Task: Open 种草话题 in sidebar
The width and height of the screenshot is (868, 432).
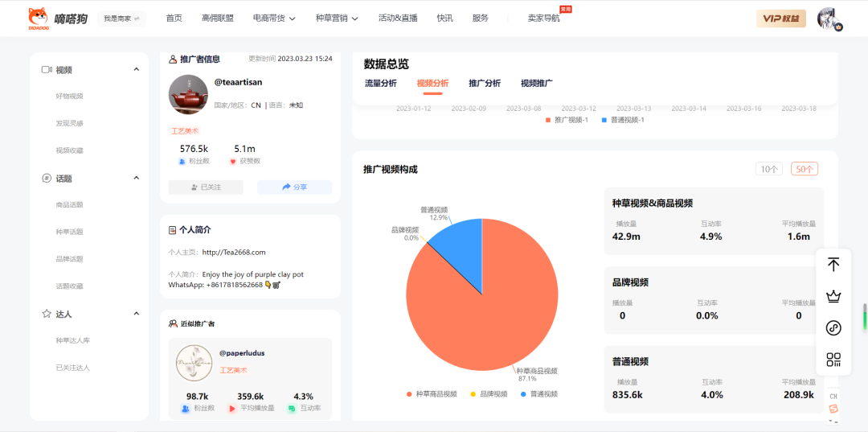Action: (69, 232)
